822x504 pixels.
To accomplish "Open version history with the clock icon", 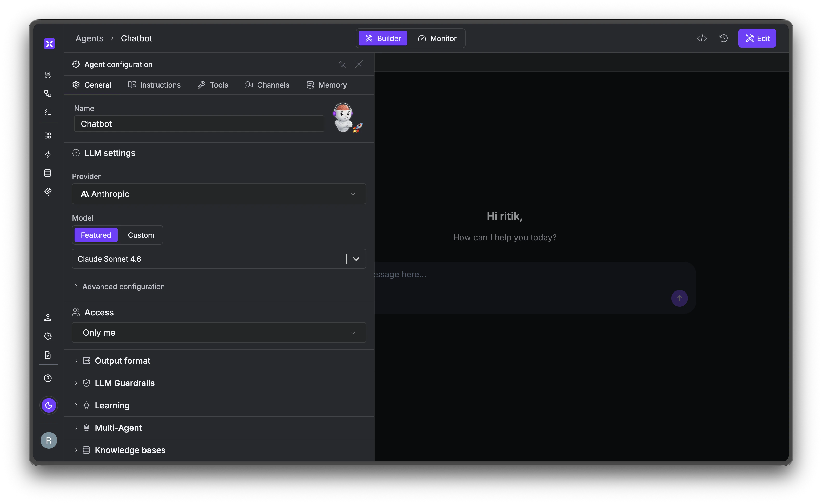I will 724,38.
